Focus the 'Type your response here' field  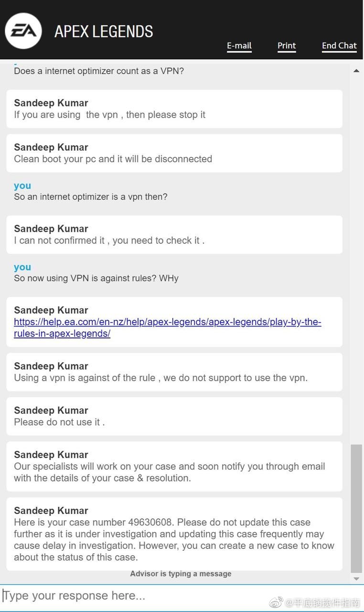177,596
